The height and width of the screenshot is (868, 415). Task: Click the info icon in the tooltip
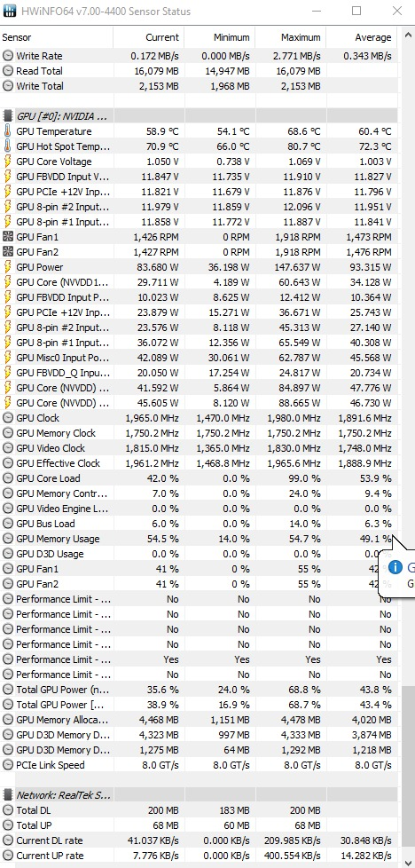395,567
